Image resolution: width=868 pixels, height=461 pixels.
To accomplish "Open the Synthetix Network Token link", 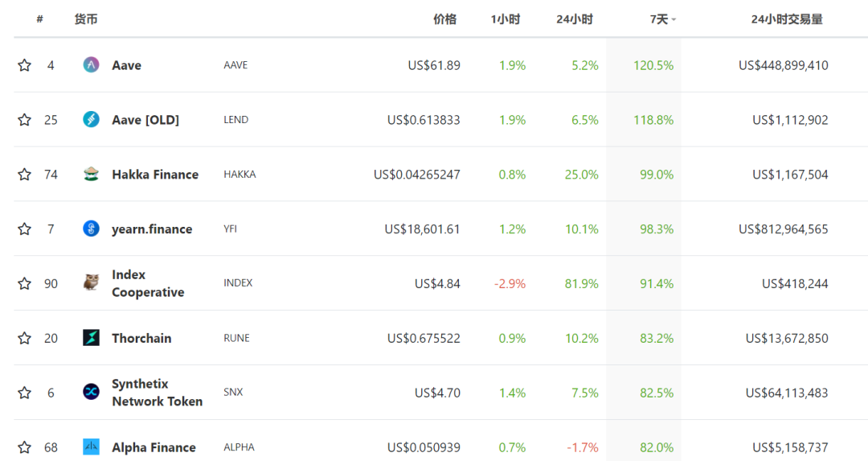I will coord(158,393).
